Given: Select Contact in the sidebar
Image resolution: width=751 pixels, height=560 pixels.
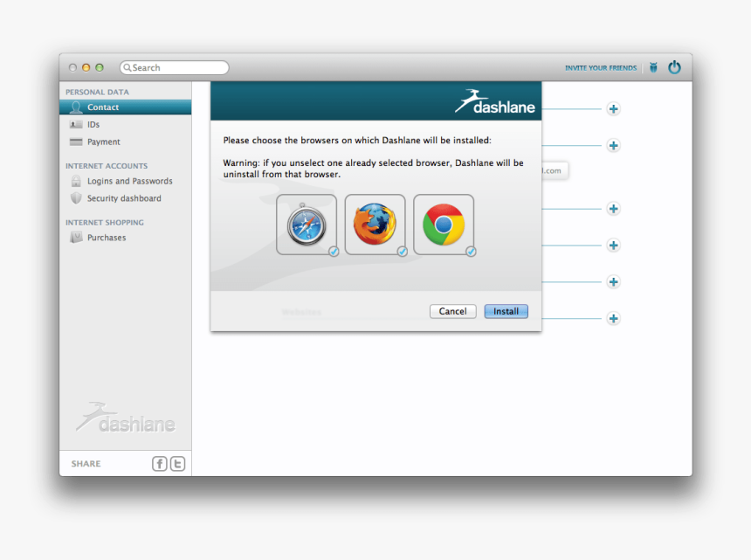Looking at the screenshot, I should point(126,107).
